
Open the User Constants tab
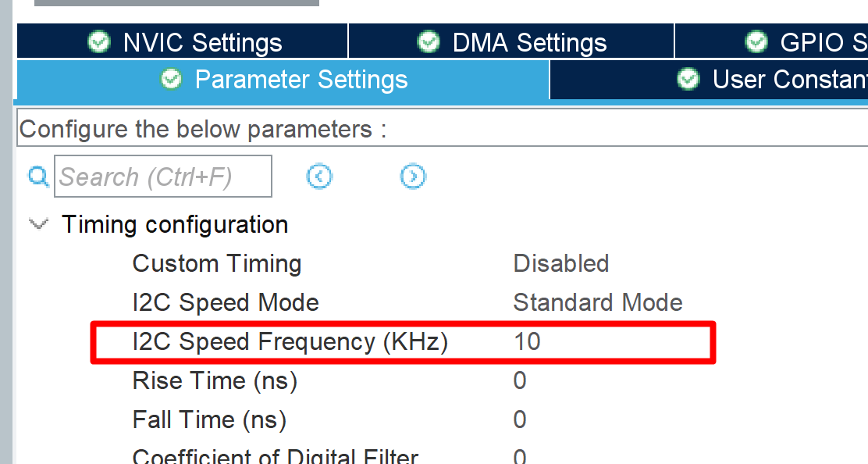[788, 80]
